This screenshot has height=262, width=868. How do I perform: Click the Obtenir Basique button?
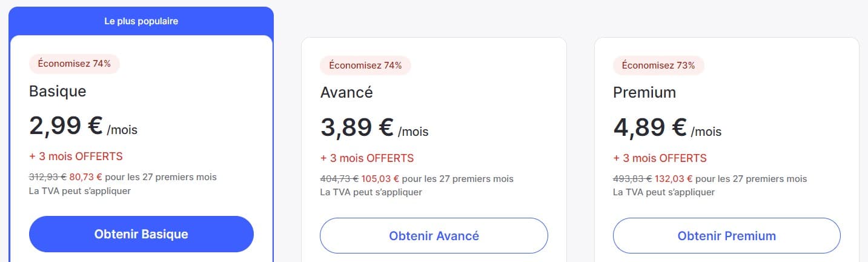pyautogui.click(x=141, y=234)
